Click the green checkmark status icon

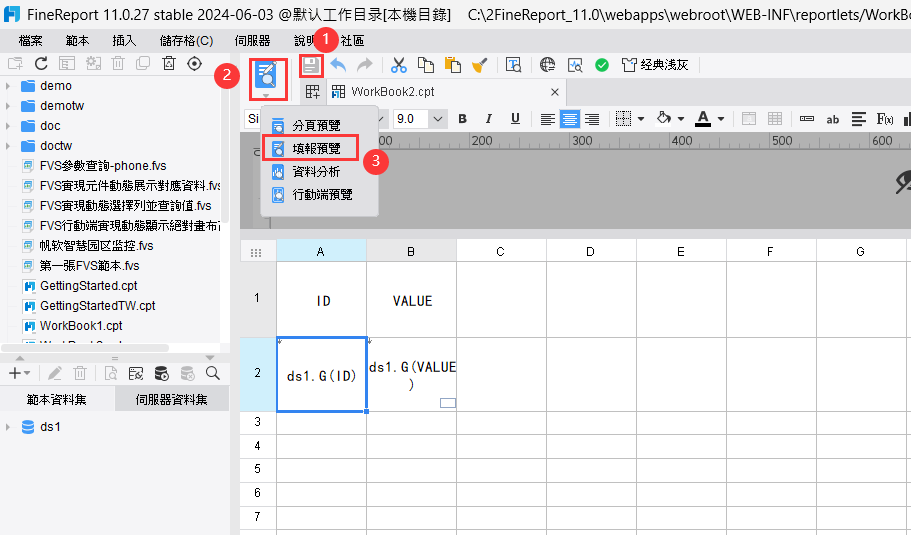(x=602, y=65)
